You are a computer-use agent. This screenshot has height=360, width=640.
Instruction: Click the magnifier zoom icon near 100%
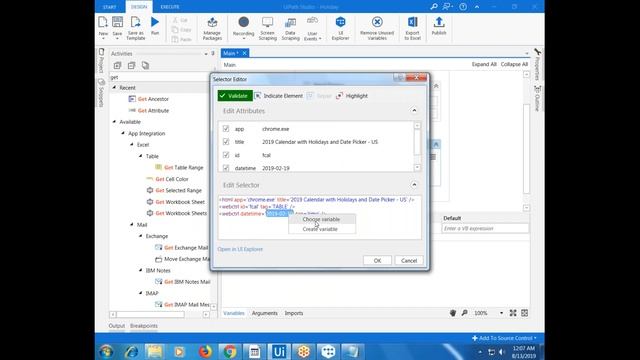coord(464,313)
